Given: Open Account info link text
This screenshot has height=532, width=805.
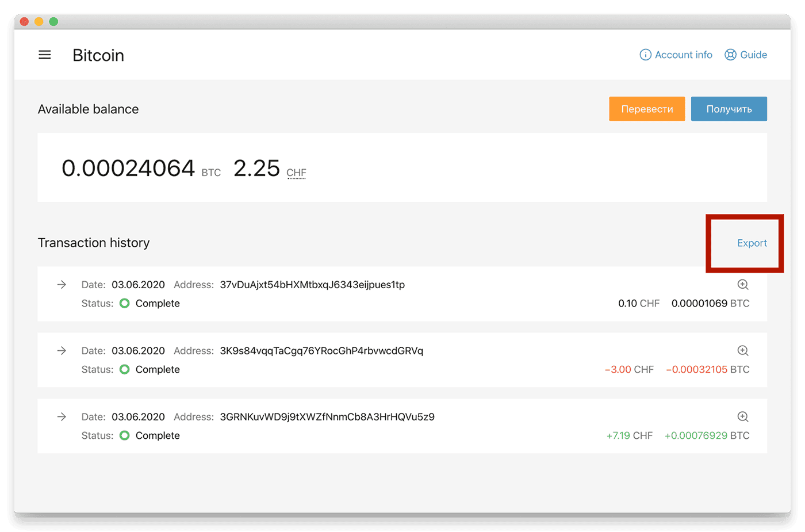Looking at the screenshot, I should (x=684, y=55).
